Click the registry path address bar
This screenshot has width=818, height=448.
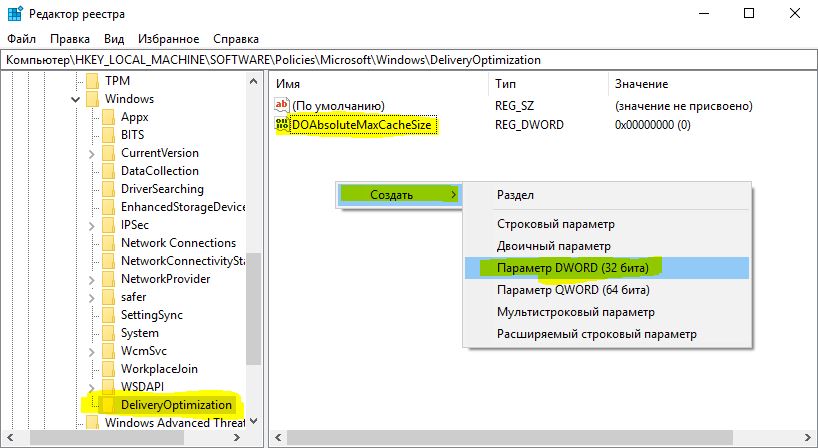pyautogui.click(x=409, y=60)
